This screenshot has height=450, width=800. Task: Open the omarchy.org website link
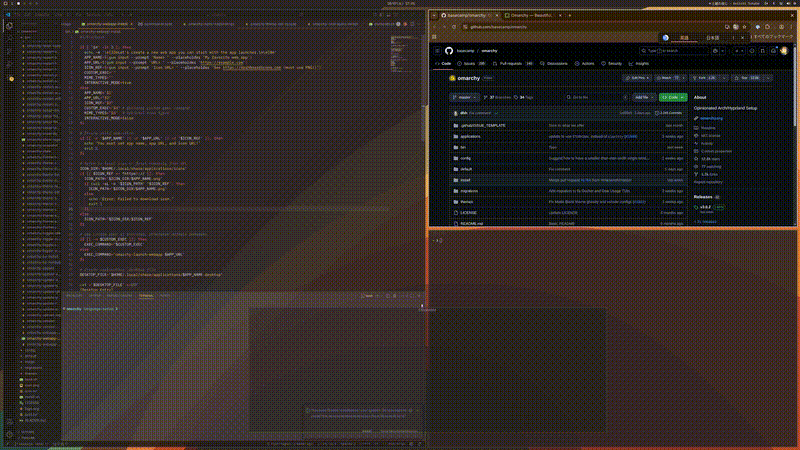711,118
